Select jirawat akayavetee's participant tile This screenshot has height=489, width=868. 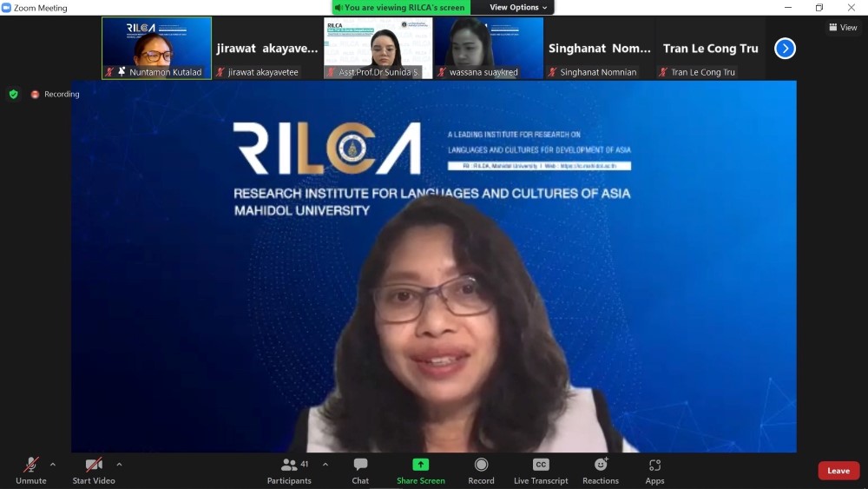coord(267,48)
